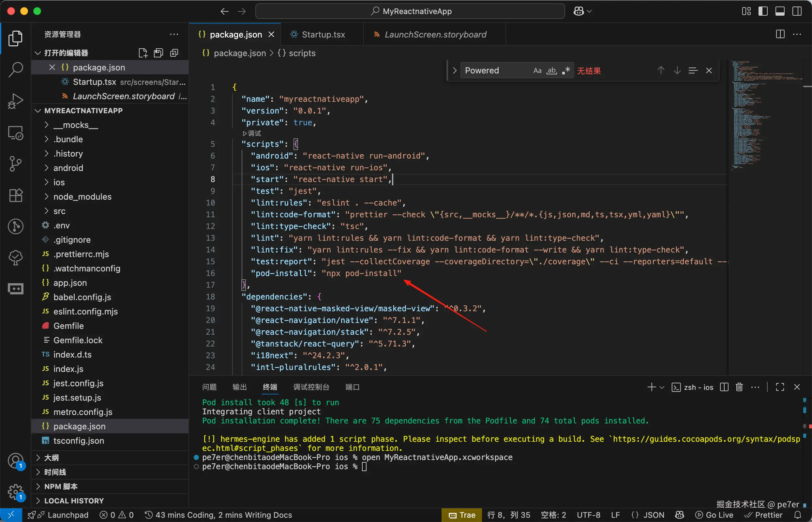Kill terminal with the trash icon

(x=739, y=387)
